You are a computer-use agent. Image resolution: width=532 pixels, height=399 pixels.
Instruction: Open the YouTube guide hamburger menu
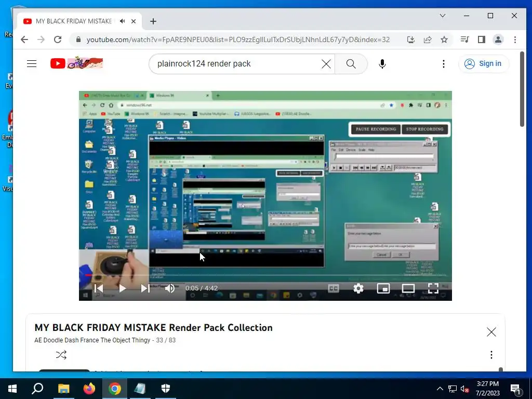tap(32, 63)
